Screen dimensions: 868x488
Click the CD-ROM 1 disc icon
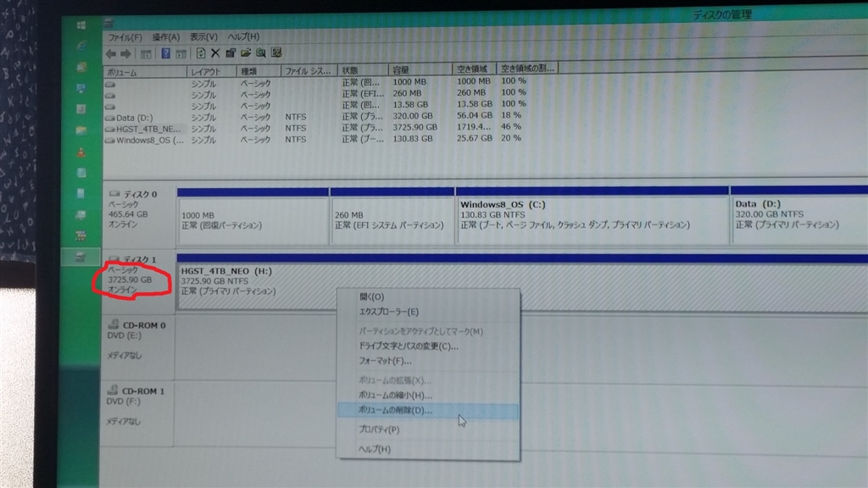pos(113,390)
